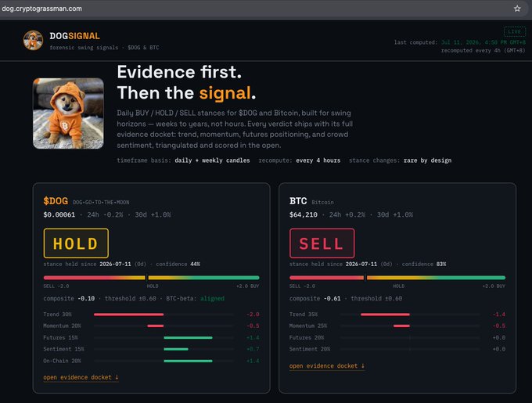This screenshot has width=532, height=403.
Task: Bookmark this page with the star icon
Action: tap(516, 9)
